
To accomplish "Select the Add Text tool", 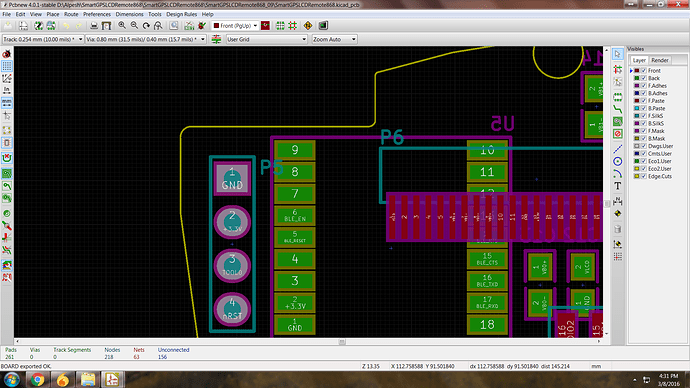I will click(618, 186).
